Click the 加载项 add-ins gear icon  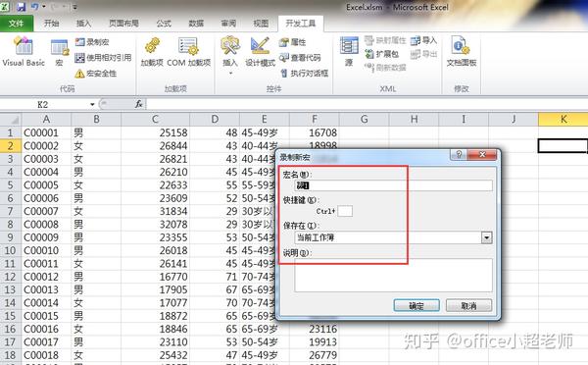(x=152, y=46)
